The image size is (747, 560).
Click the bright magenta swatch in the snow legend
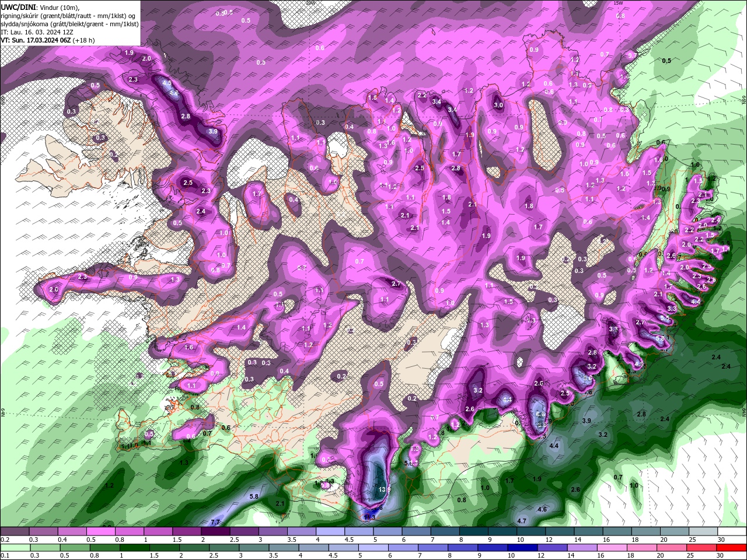click(100, 532)
